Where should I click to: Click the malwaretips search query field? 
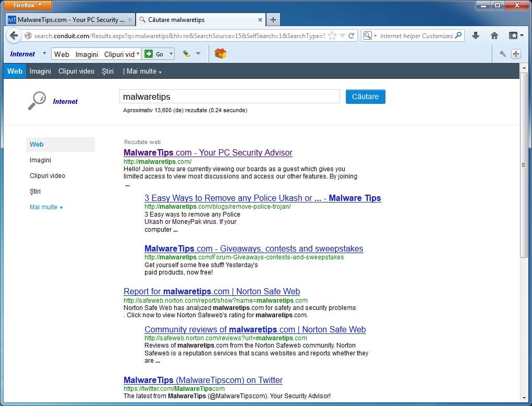click(x=229, y=97)
